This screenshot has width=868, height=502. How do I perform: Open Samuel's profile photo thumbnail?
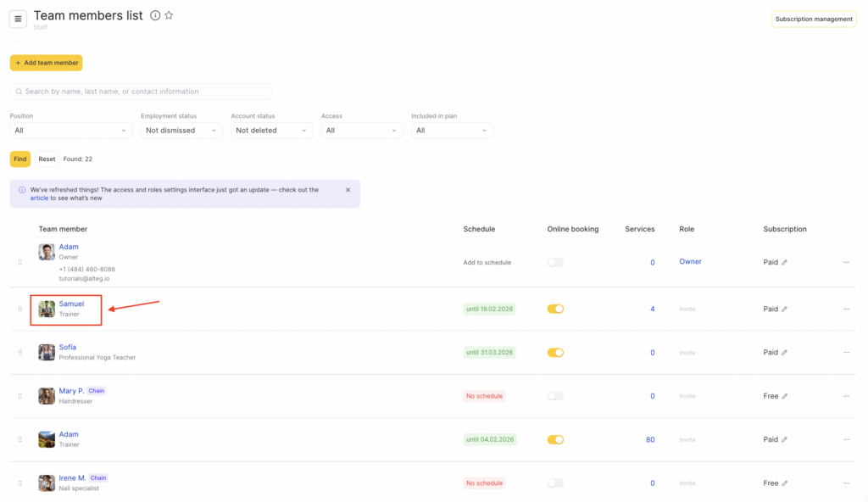point(47,310)
